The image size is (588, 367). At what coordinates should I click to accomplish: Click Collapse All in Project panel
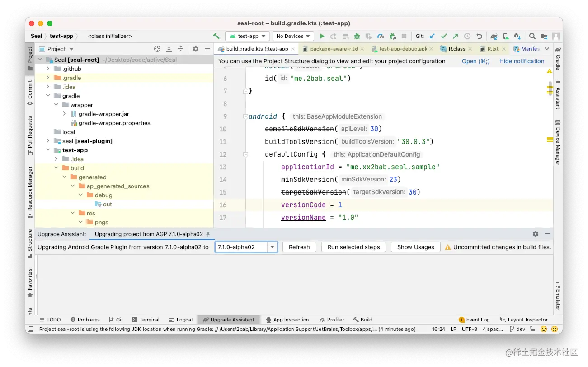tap(181, 49)
